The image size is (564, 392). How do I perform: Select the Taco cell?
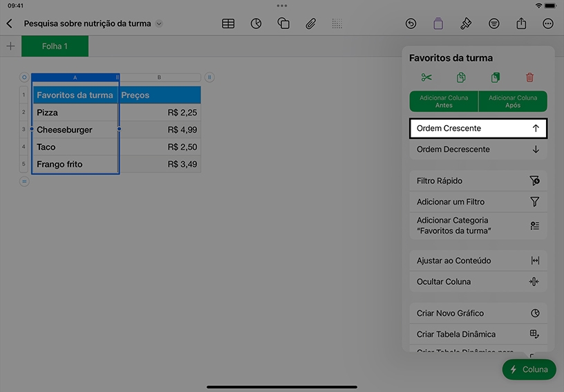click(x=75, y=147)
